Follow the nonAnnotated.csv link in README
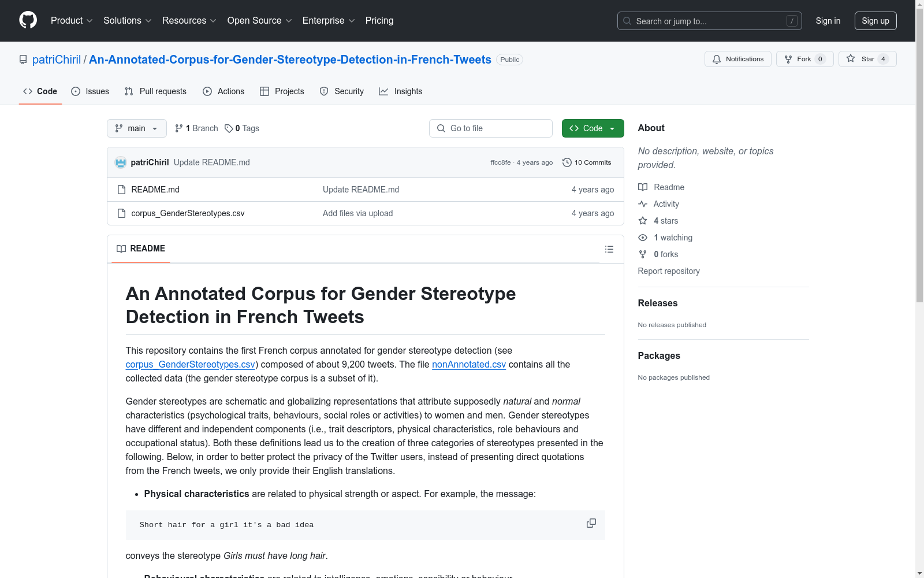 469,364
